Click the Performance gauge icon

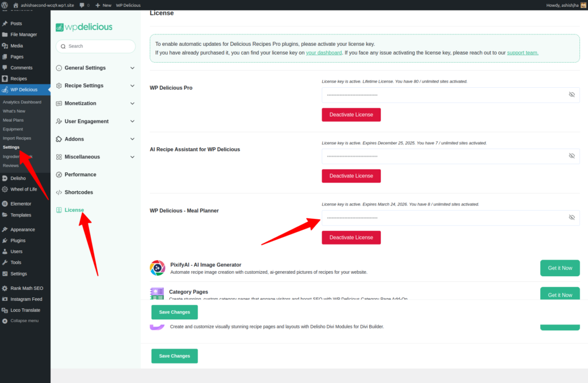click(x=59, y=175)
